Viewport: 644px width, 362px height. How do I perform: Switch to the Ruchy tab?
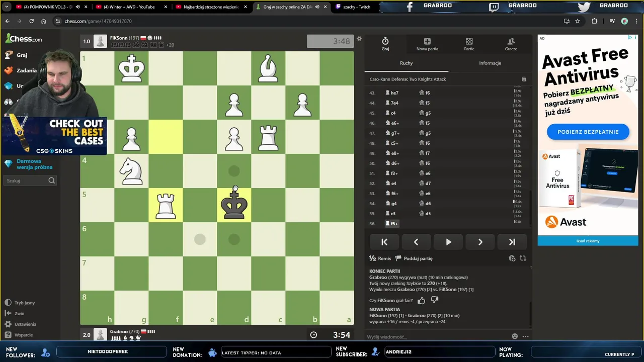(x=406, y=63)
